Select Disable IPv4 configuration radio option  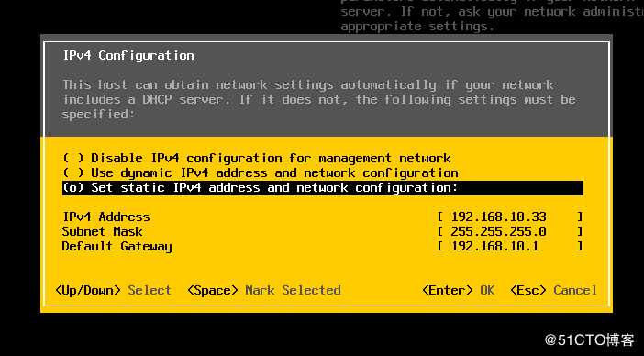coord(257,158)
